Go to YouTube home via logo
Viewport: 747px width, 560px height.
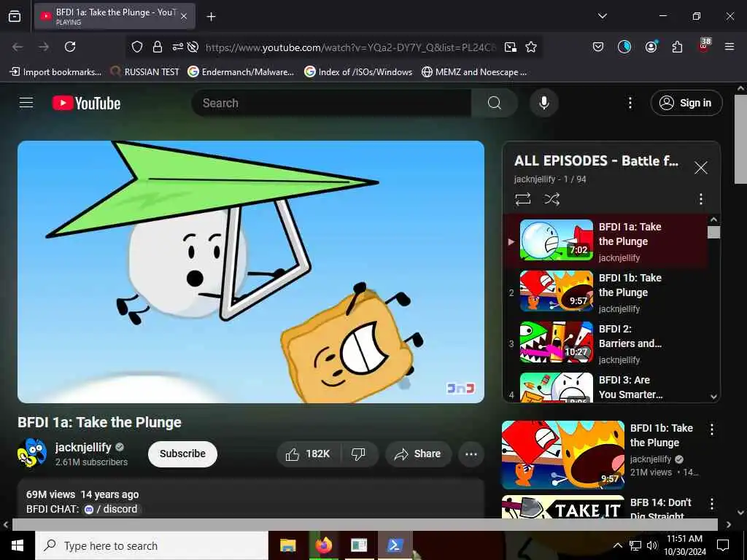coord(86,103)
